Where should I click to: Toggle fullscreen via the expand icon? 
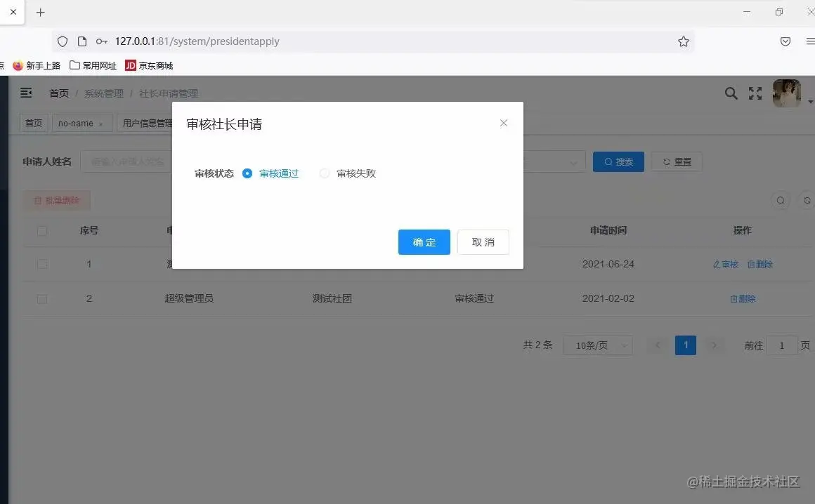click(x=755, y=93)
